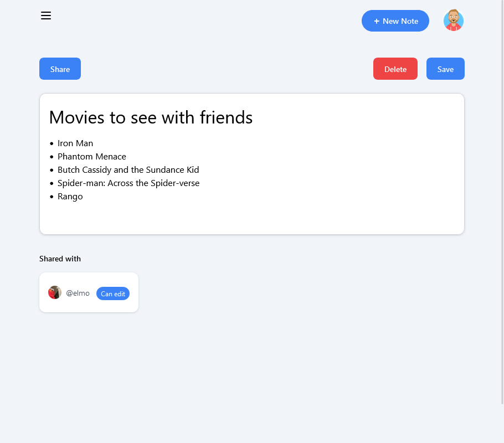Change elmo's Can edit permission
This screenshot has width=504, height=443.
(112, 293)
